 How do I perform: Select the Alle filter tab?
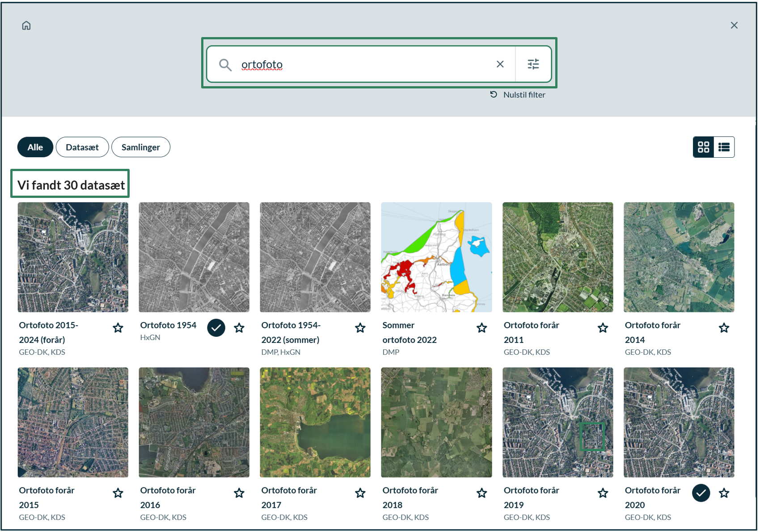click(x=35, y=147)
